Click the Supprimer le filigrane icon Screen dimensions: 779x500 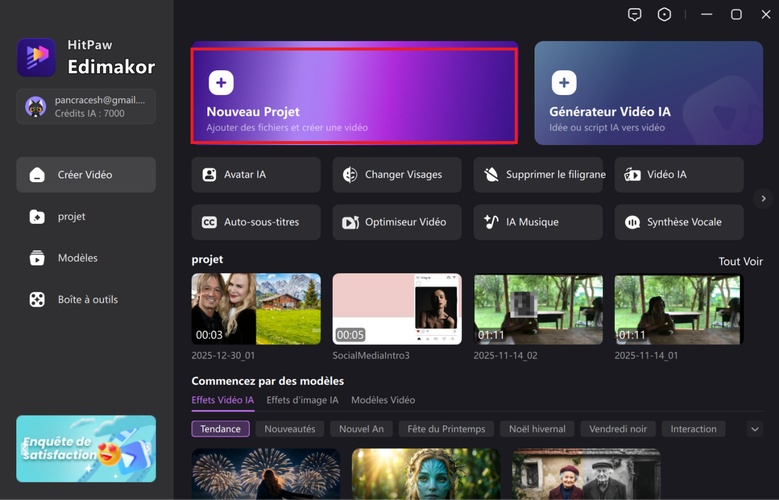pos(491,175)
